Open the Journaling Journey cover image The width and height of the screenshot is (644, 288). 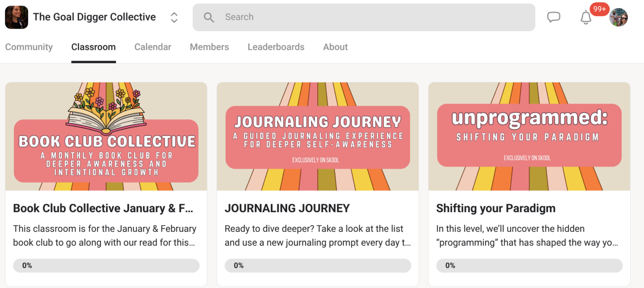[318, 137]
